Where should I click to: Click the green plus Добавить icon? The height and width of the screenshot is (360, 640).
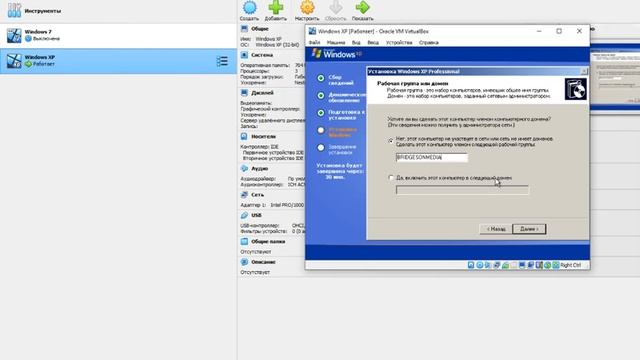pos(276,7)
